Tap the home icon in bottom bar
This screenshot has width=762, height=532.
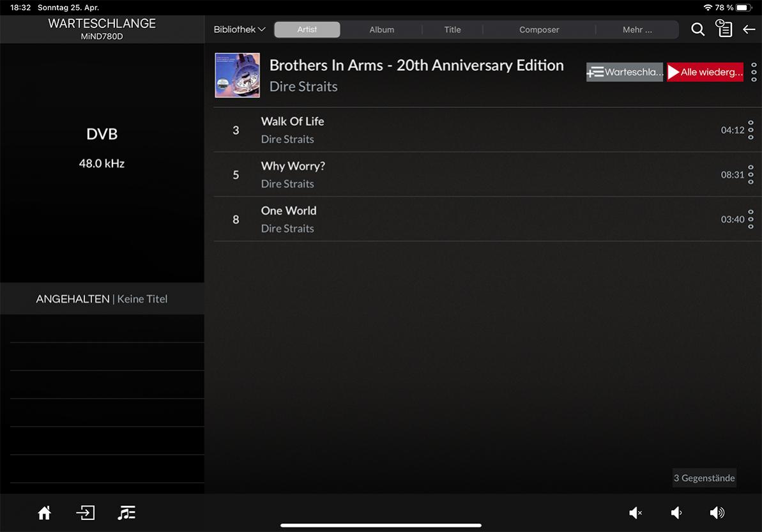pyautogui.click(x=44, y=513)
